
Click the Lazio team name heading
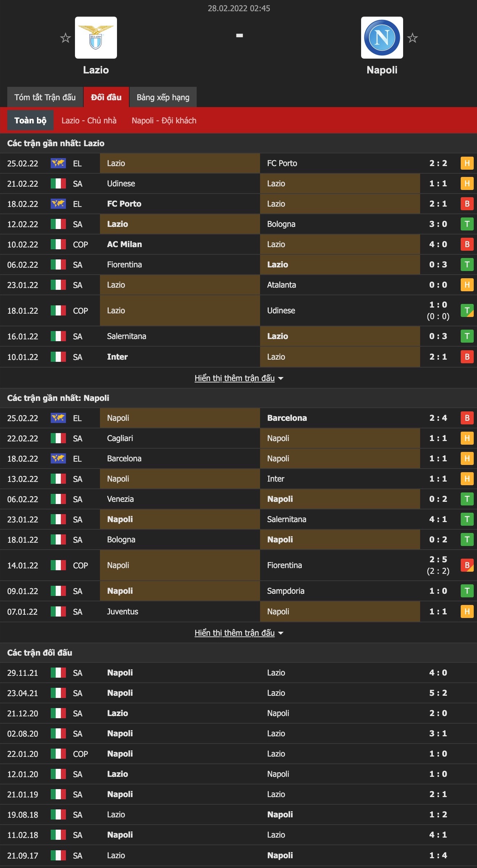click(x=96, y=70)
